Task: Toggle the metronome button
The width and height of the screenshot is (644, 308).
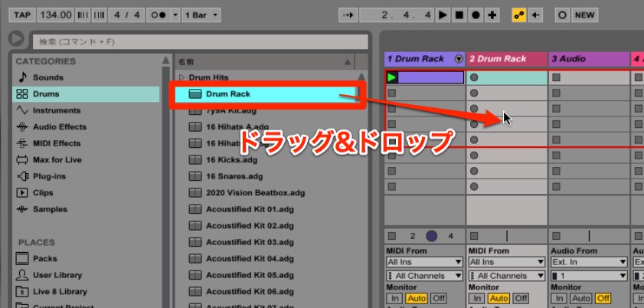Action: point(158,15)
